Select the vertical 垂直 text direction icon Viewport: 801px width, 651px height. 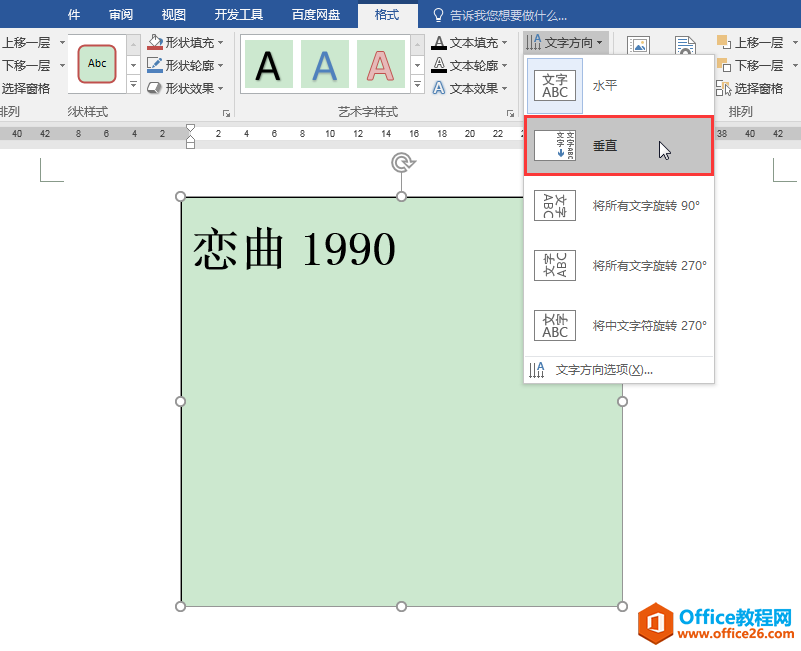[555, 146]
